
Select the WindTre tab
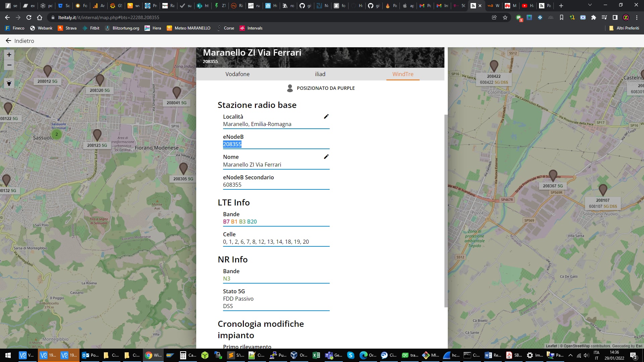[402, 74]
